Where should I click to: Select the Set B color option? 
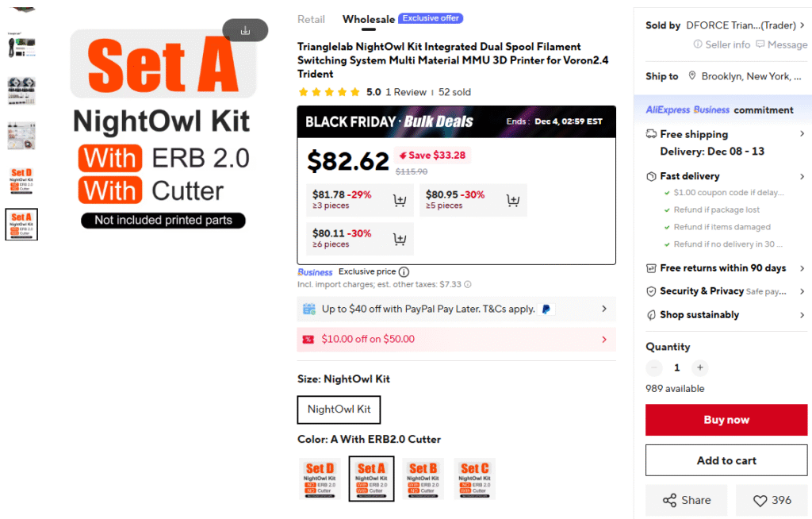pyautogui.click(x=423, y=479)
